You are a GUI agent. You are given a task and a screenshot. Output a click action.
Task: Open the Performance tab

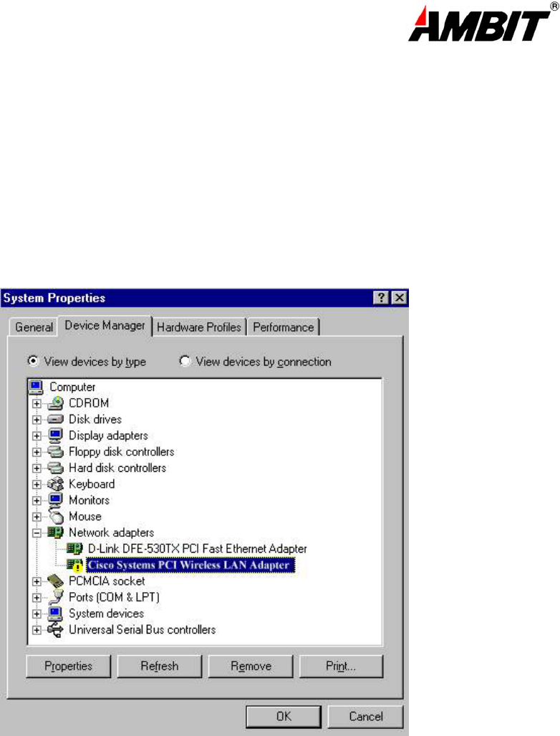click(x=283, y=327)
